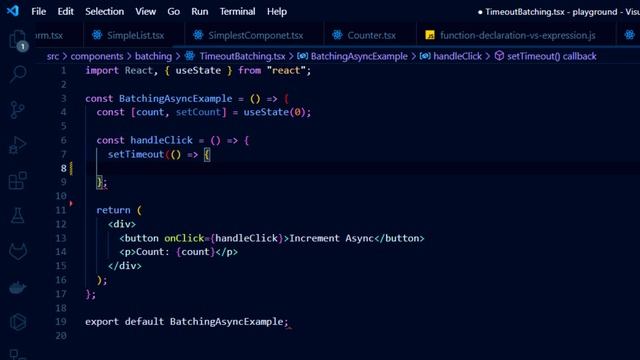Select the components breadcrumb
This screenshot has height=360, width=640.
tap(97, 56)
